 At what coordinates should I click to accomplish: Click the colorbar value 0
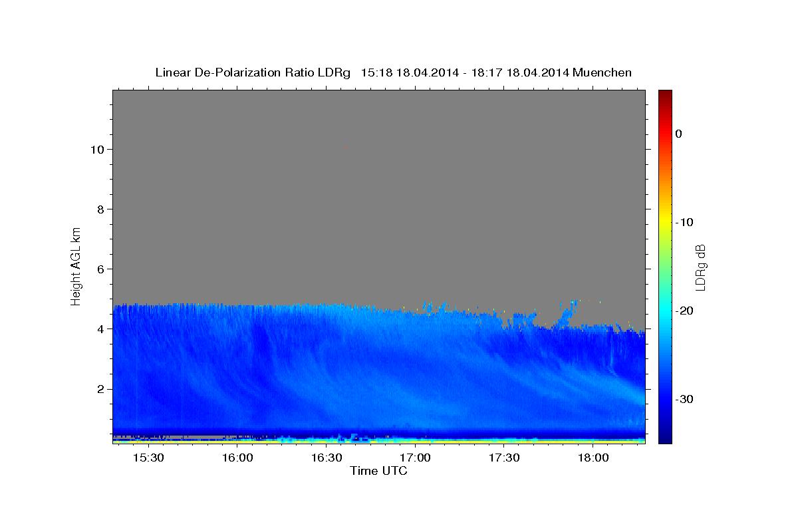(x=678, y=134)
